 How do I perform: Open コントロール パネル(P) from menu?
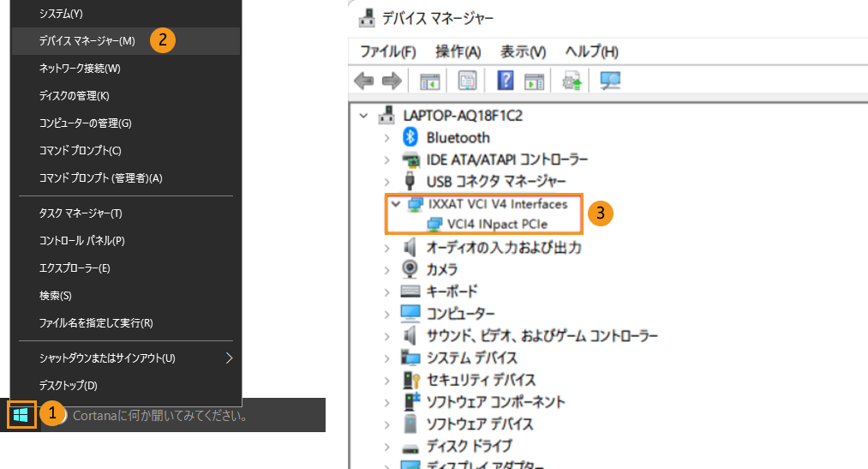tap(126, 240)
